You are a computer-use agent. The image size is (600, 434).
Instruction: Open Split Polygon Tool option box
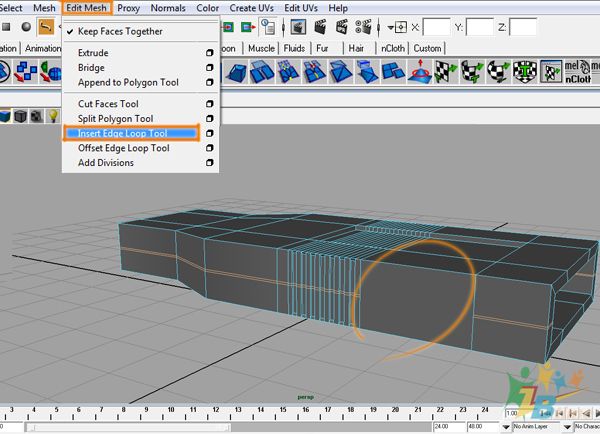point(209,119)
